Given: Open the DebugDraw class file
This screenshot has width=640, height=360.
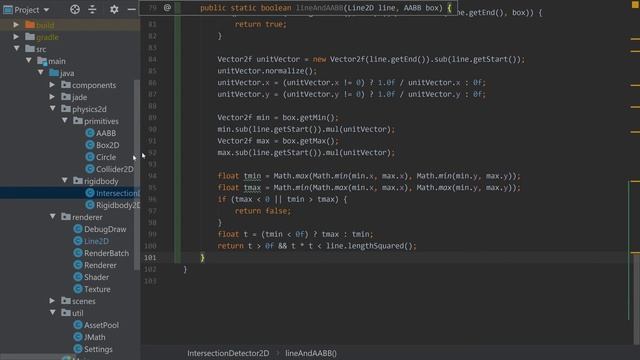Looking at the screenshot, I should tap(105, 229).
